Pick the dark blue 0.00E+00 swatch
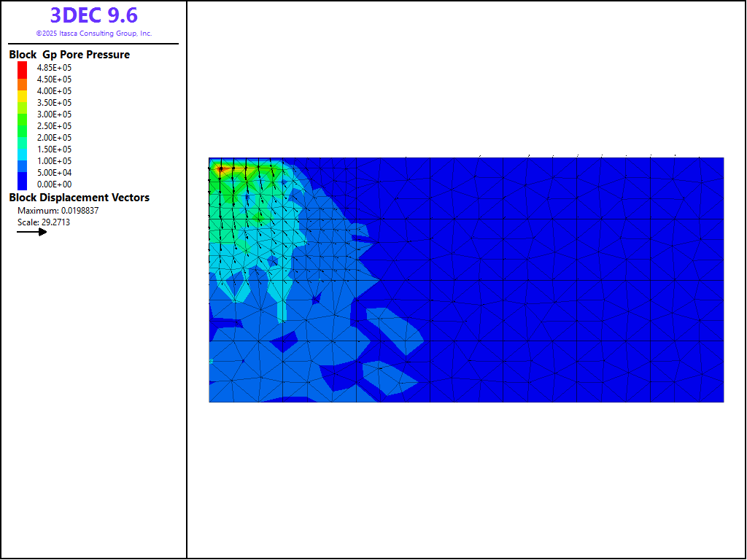The width and height of the screenshot is (747, 560). (x=23, y=184)
